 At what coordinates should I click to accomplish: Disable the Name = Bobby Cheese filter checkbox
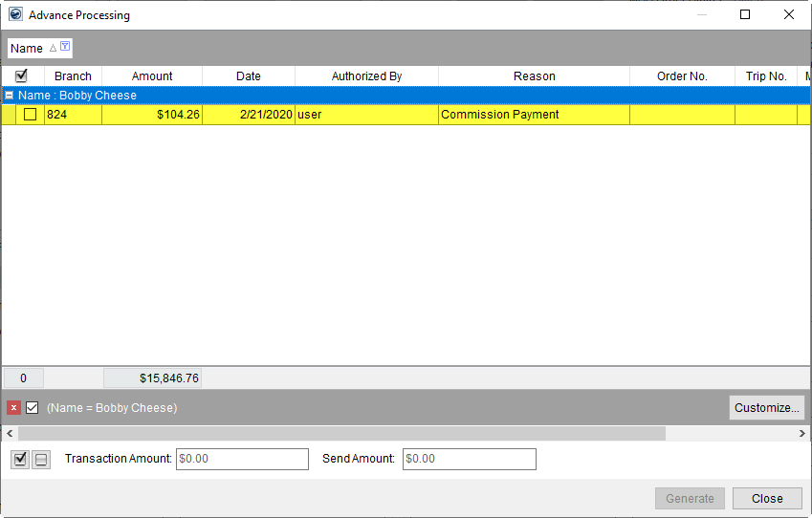pos(33,408)
